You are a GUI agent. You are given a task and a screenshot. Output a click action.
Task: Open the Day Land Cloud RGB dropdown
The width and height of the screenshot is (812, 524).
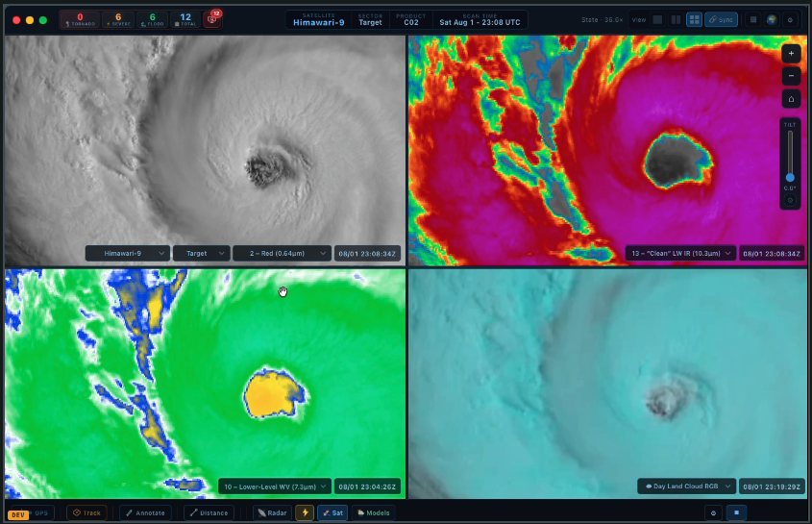click(x=687, y=487)
